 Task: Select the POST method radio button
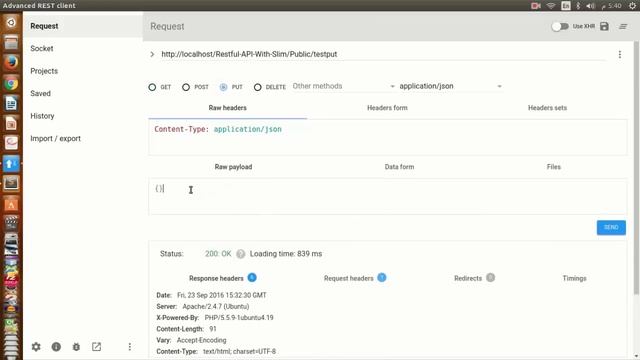coord(186,87)
